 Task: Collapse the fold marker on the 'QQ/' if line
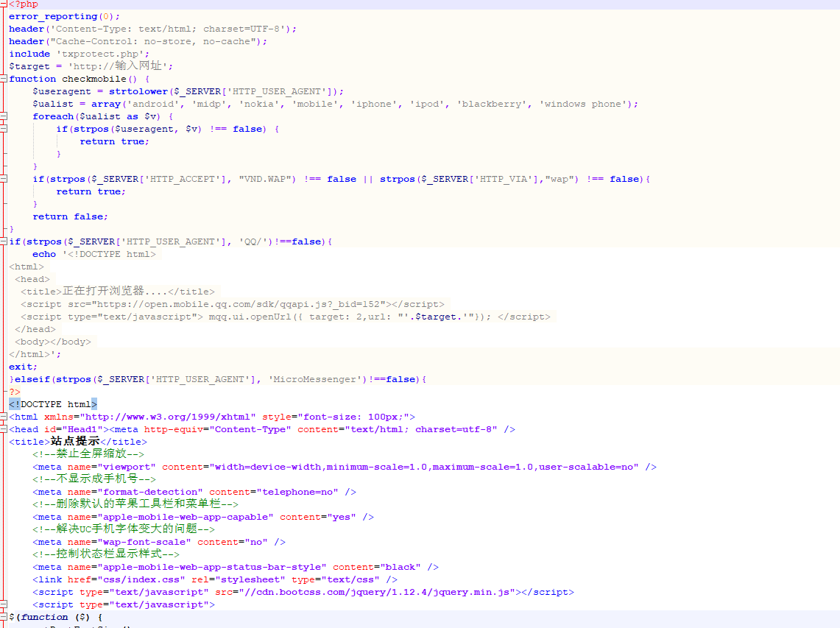coord(3,241)
